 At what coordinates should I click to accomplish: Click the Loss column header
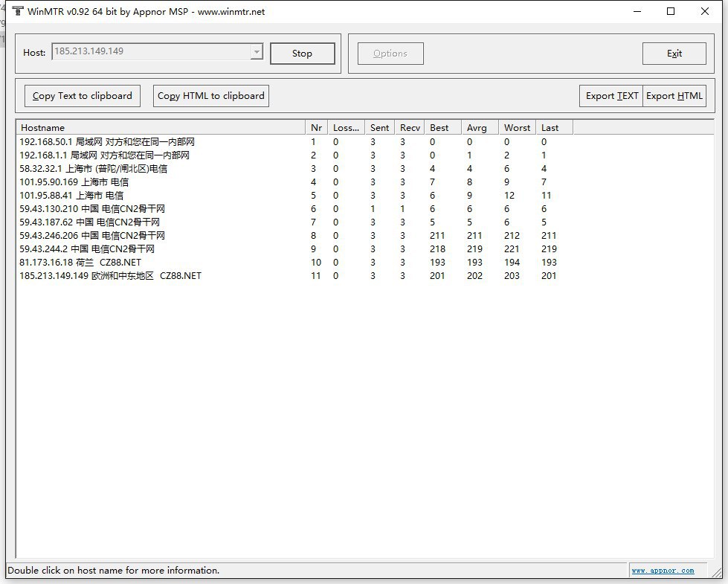point(346,128)
